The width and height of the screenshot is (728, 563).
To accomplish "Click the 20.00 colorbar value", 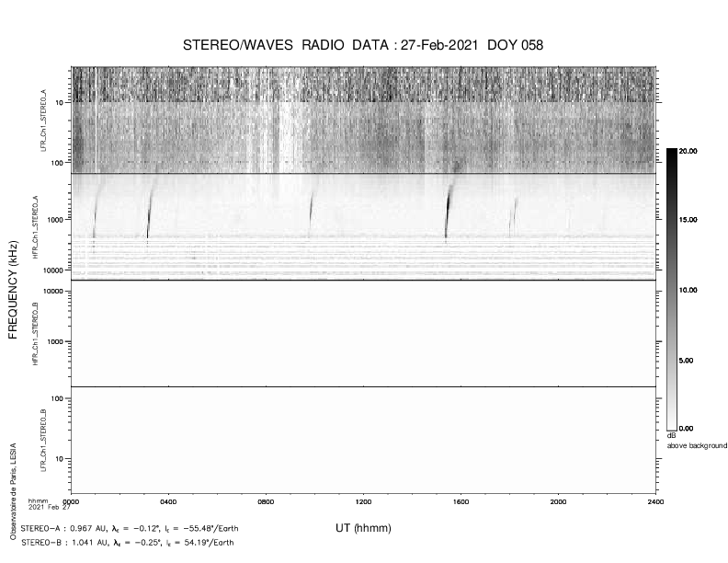I will [688, 151].
